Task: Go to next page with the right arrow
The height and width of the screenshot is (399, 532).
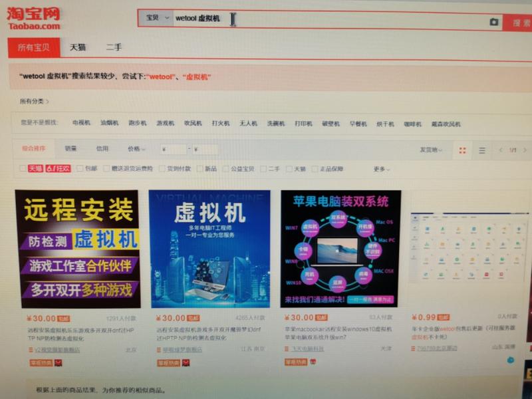Action: pos(525,150)
